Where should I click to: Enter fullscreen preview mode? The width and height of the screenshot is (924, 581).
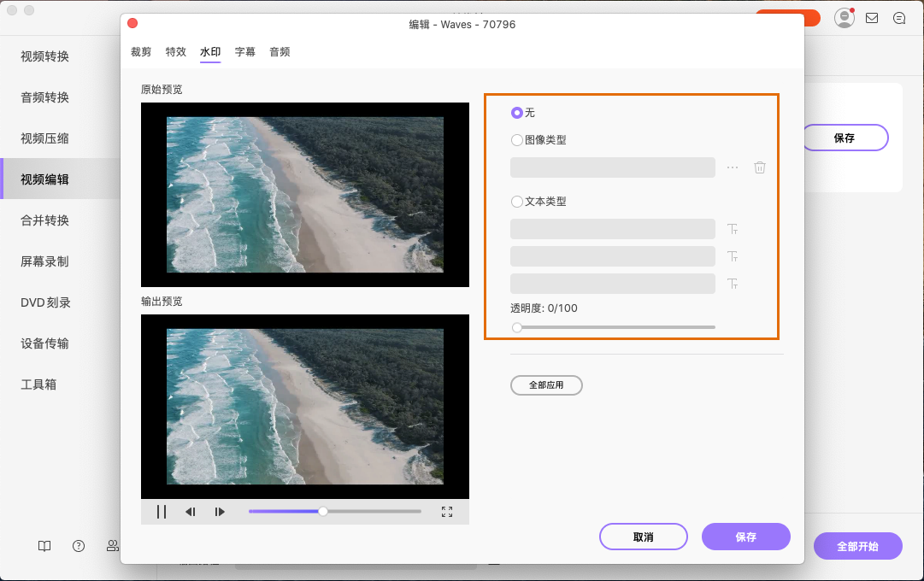click(x=446, y=512)
